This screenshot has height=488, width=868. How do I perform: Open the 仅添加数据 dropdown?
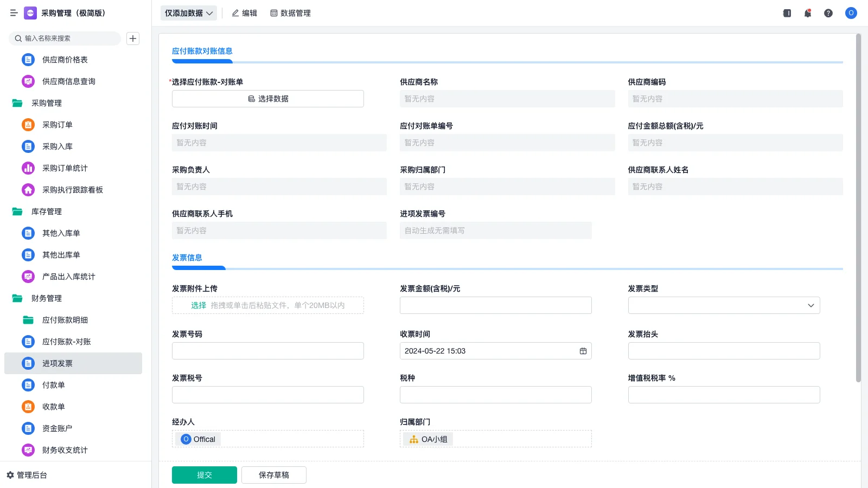[189, 13]
